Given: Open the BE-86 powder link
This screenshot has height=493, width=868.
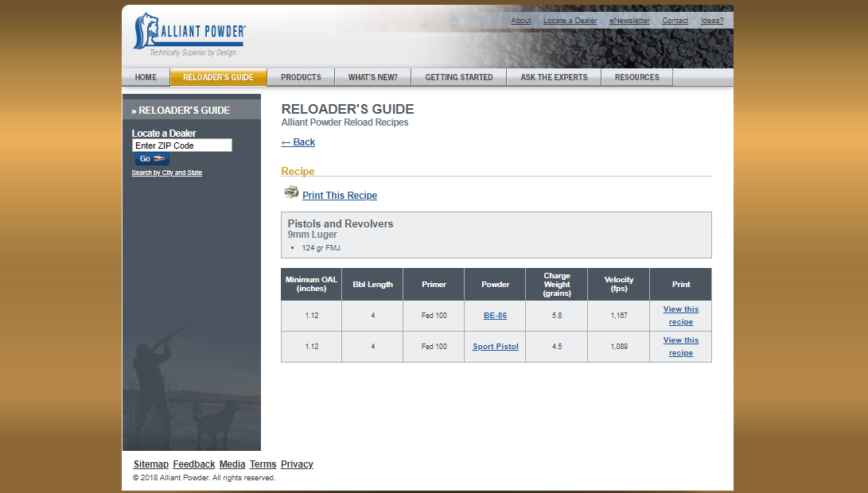Looking at the screenshot, I should (495, 316).
